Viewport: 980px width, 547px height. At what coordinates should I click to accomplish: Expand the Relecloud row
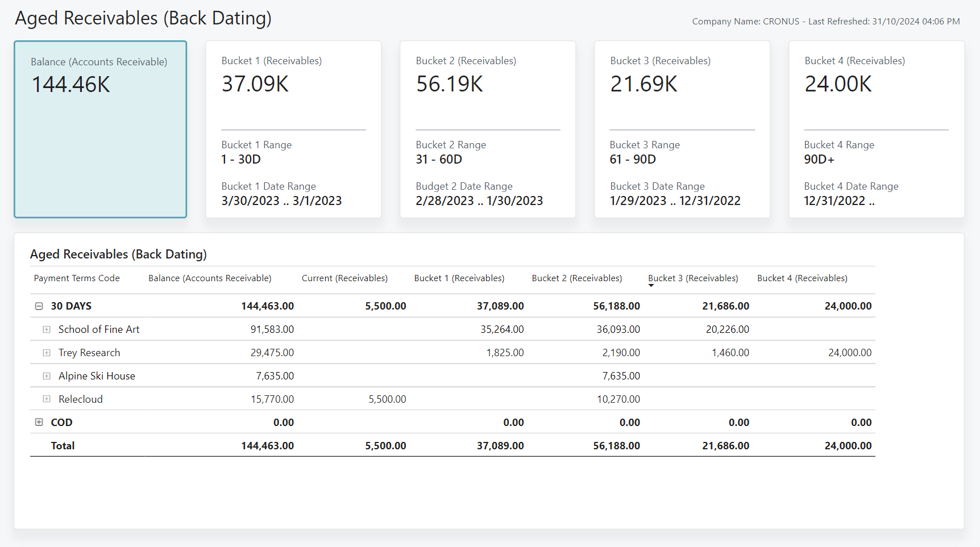coord(46,399)
